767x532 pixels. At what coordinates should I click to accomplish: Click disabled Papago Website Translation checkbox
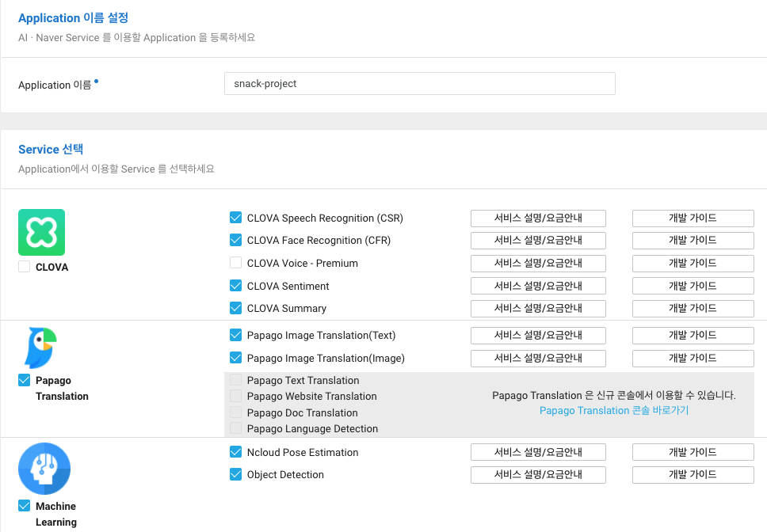(x=236, y=396)
